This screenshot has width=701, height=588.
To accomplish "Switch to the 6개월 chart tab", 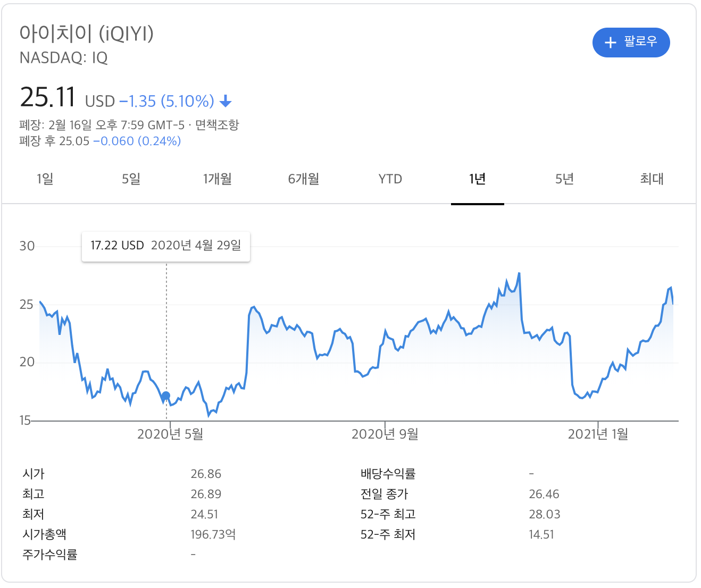I will coord(304,179).
